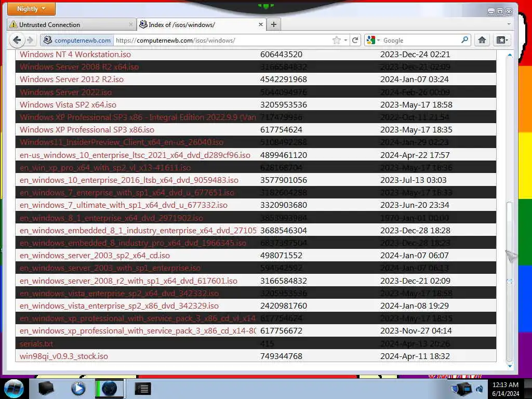
Task: Open the serials.txt file link
Action: (x=36, y=344)
